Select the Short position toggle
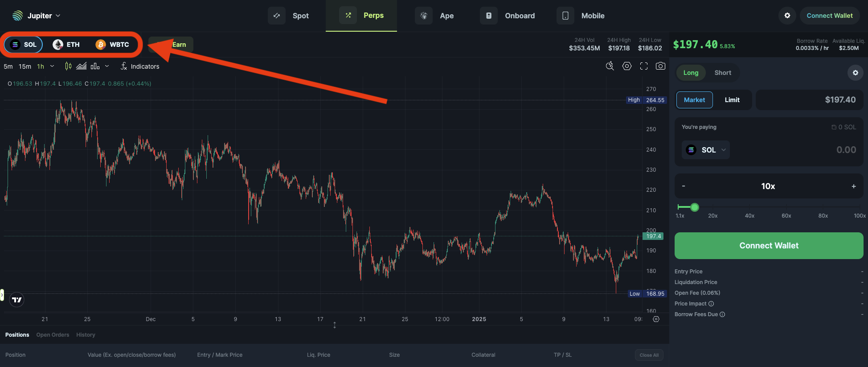Image resolution: width=868 pixels, height=367 pixels. 723,73
